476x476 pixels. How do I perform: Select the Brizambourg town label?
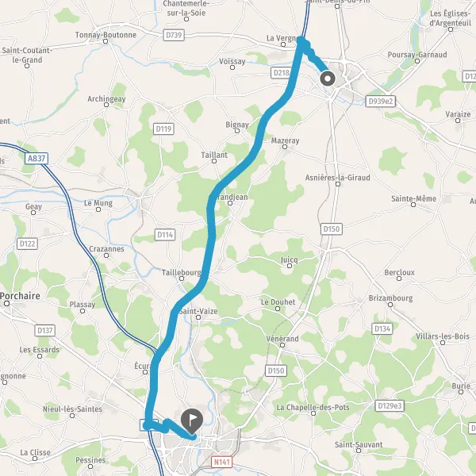click(x=390, y=298)
